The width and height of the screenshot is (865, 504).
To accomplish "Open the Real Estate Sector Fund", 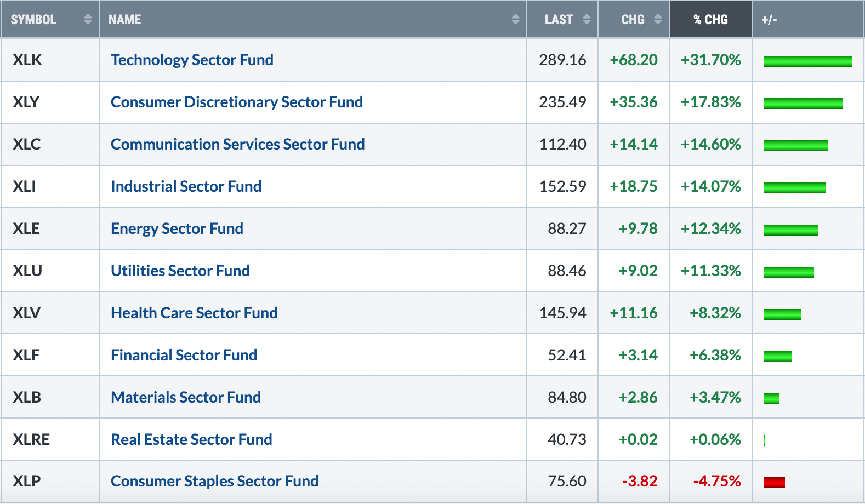I will tap(191, 439).
